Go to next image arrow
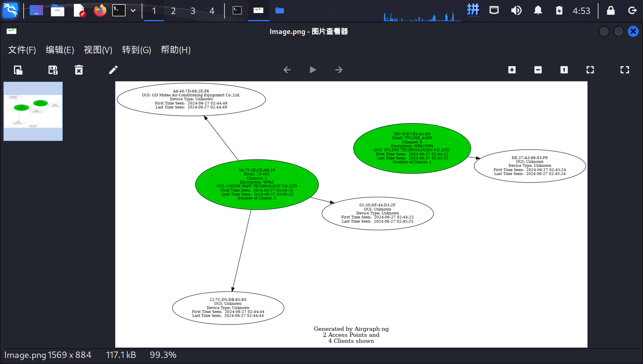 339,70
